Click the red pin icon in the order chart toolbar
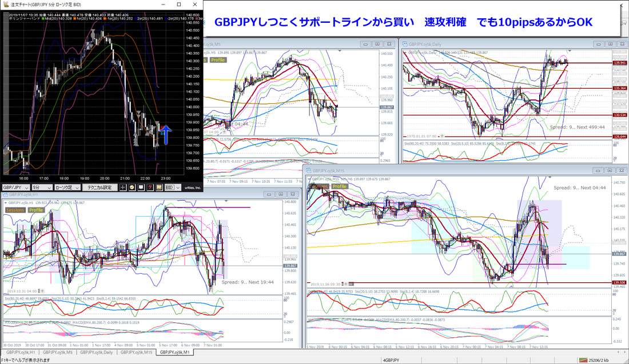The image size is (629, 364). click(150, 187)
